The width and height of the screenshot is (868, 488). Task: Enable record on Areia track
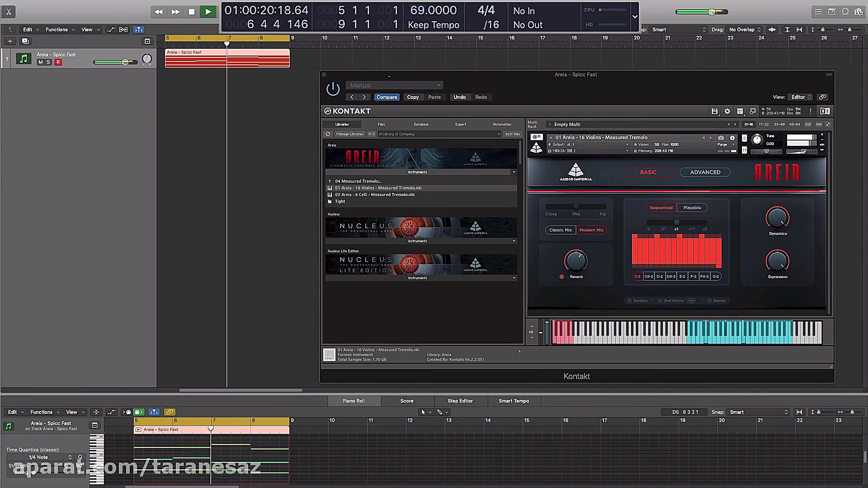pyautogui.click(x=58, y=62)
